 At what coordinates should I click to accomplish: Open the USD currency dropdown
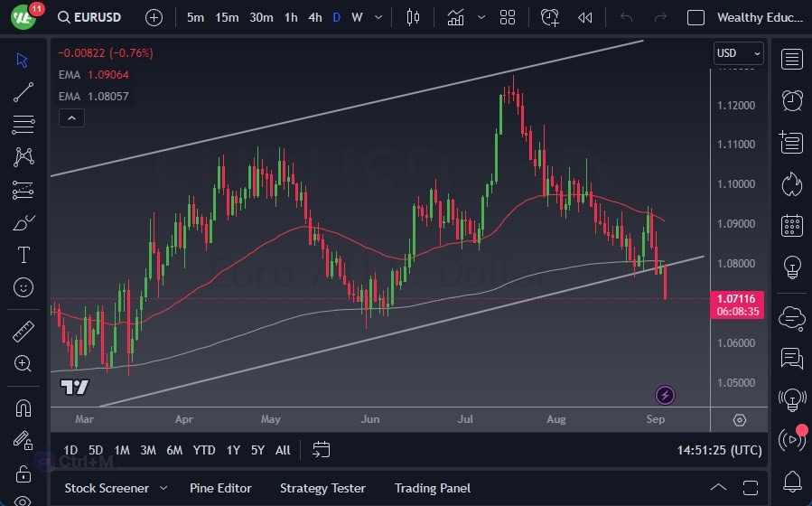pos(738,53)
